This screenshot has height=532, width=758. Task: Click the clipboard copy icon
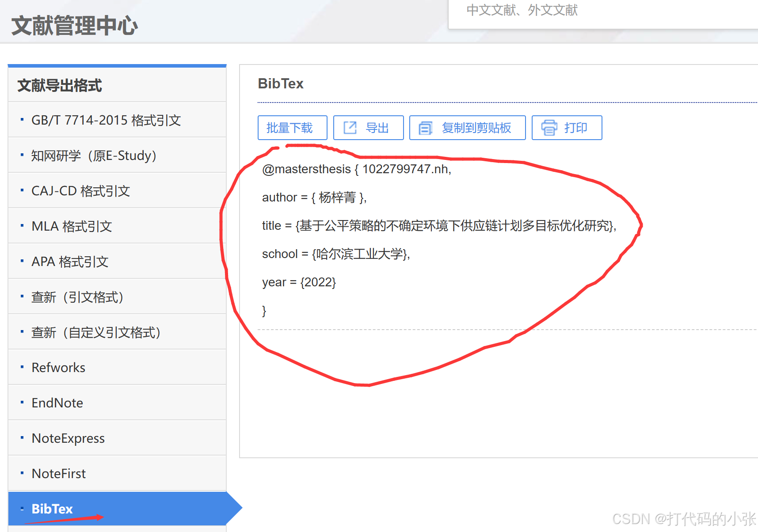point(425,128)
